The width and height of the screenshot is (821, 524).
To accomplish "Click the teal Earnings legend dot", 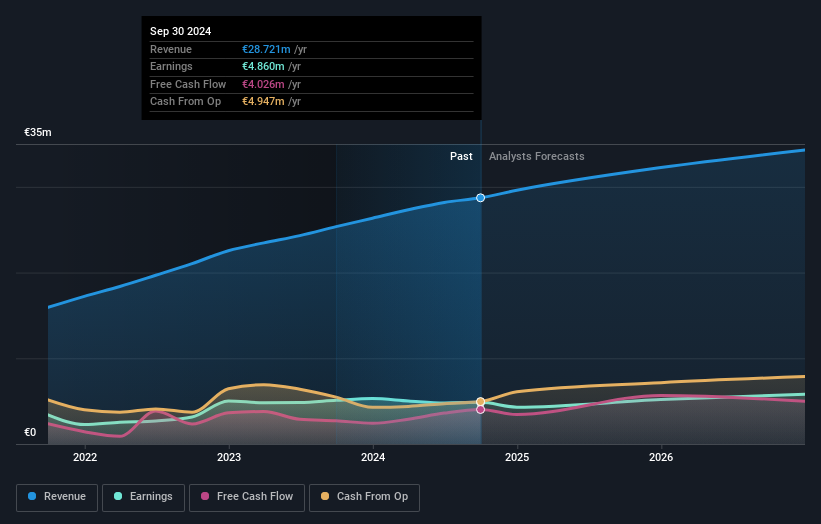I will click(x=118, y=496).
